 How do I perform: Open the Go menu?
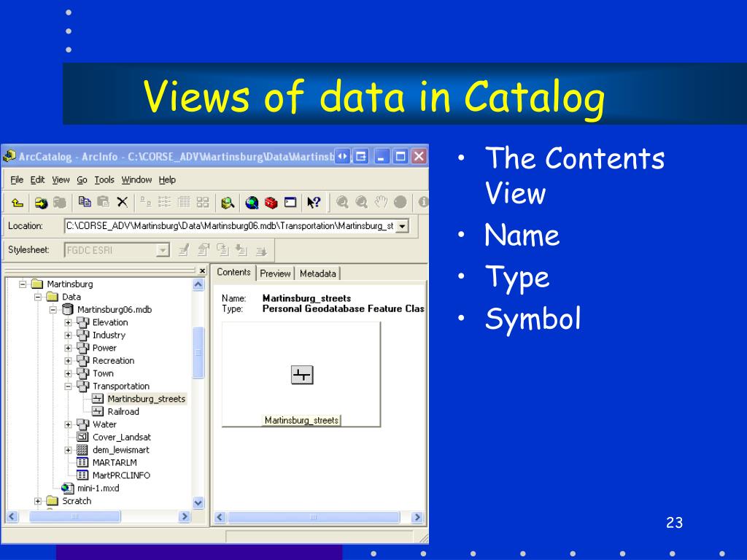(x=82, y=179)
